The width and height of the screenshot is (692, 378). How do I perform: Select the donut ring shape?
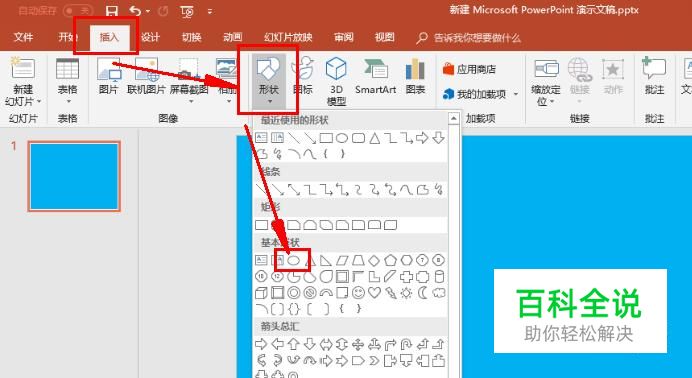pos(293,293)
